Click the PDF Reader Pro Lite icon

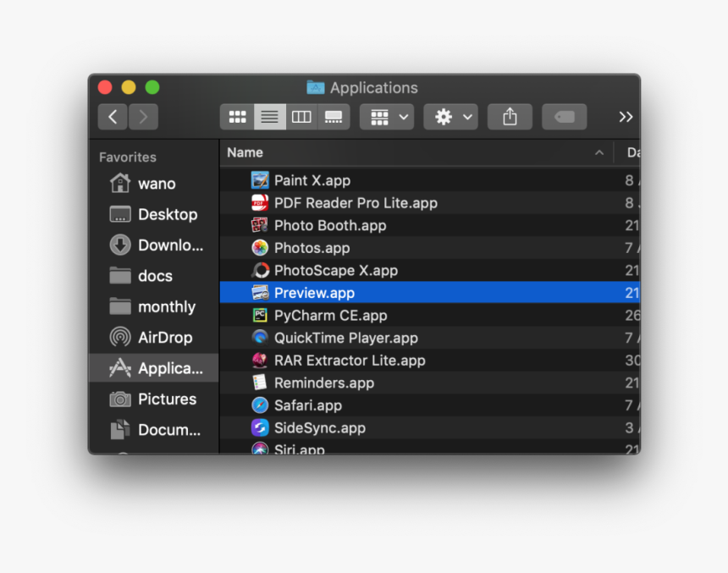(x=260, y=203)
